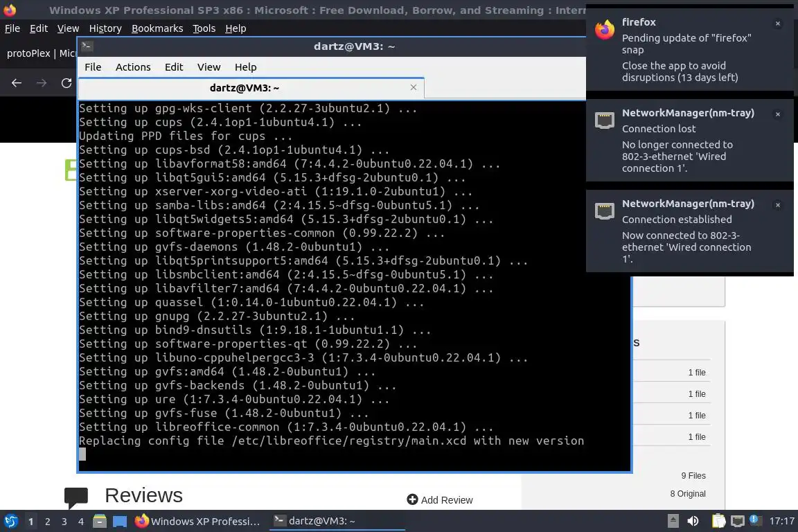
Task: Click the Pending update of firefox snap text
Action: [x=686, y=44]
